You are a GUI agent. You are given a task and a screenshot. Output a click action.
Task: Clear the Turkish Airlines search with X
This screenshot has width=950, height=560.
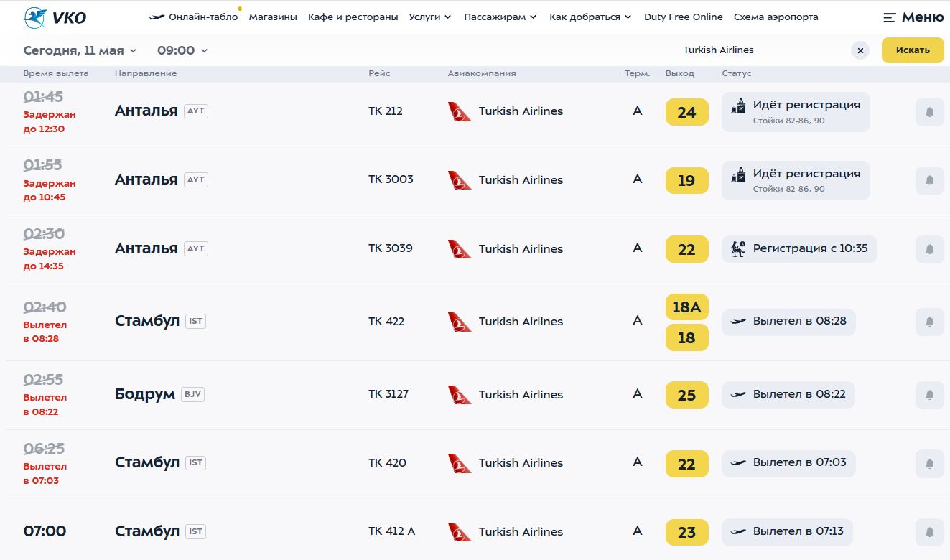[860, 50]
